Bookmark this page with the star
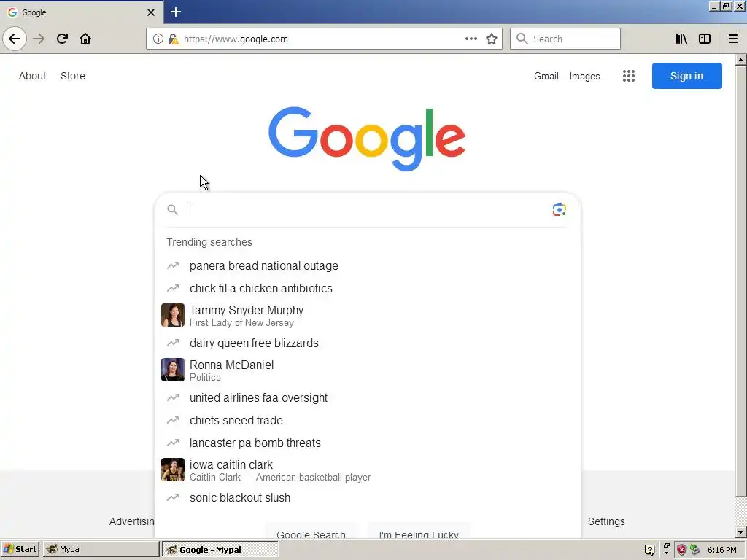747x560 pixels. tap(492, 39)
